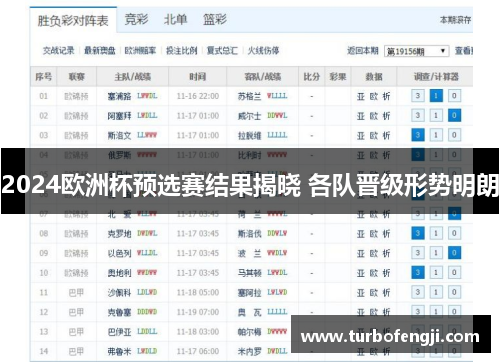Open the 篮彩 tab

coord(215,19)
